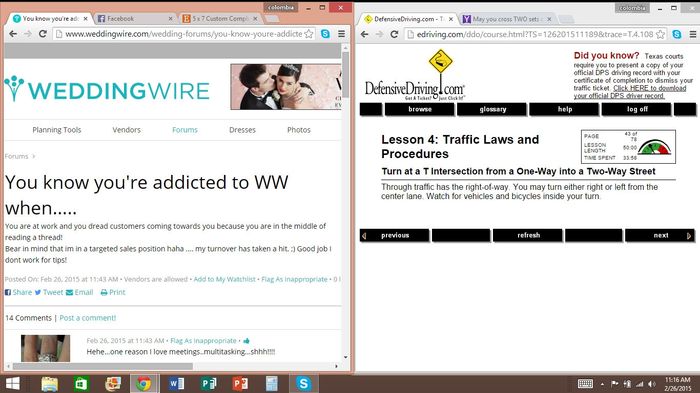This screenshot has width=700, height=393.
Task: Open PowerPoint from the taskbar
Action: (x=240, y=384)
